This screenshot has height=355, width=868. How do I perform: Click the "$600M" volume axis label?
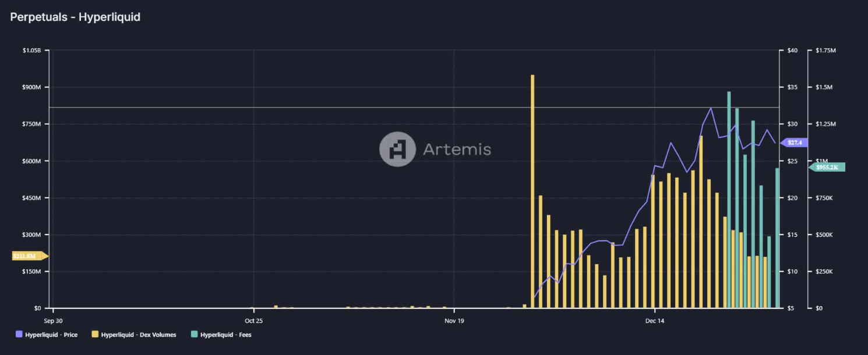point(32,161)
